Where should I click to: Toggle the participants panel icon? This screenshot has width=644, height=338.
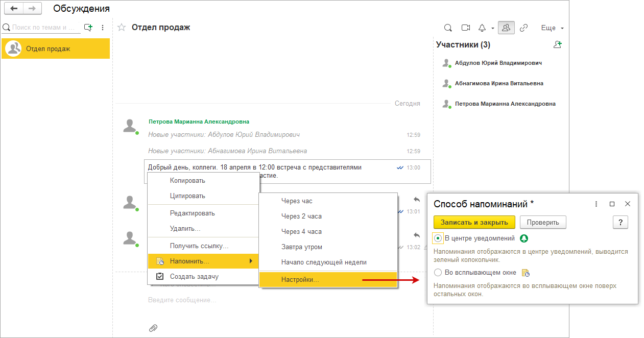pos(506,28)
